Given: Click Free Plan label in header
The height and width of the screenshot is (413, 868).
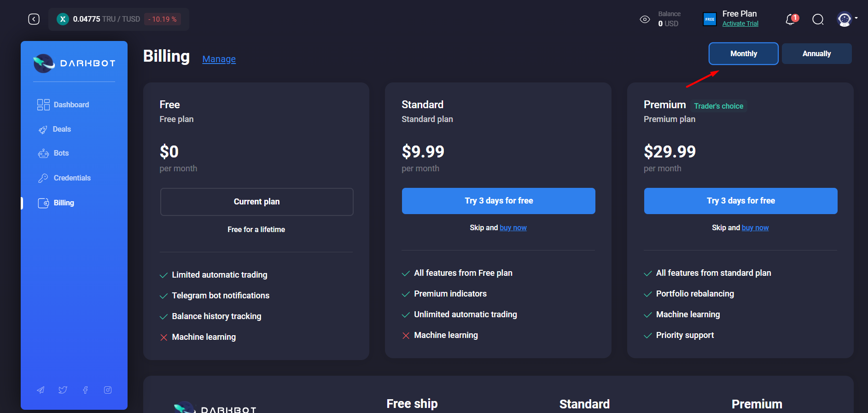Looking at the screenshot, I should 740,14.
